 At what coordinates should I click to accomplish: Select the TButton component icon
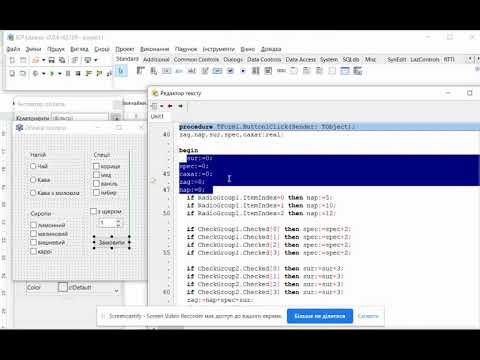pos(166,71)
